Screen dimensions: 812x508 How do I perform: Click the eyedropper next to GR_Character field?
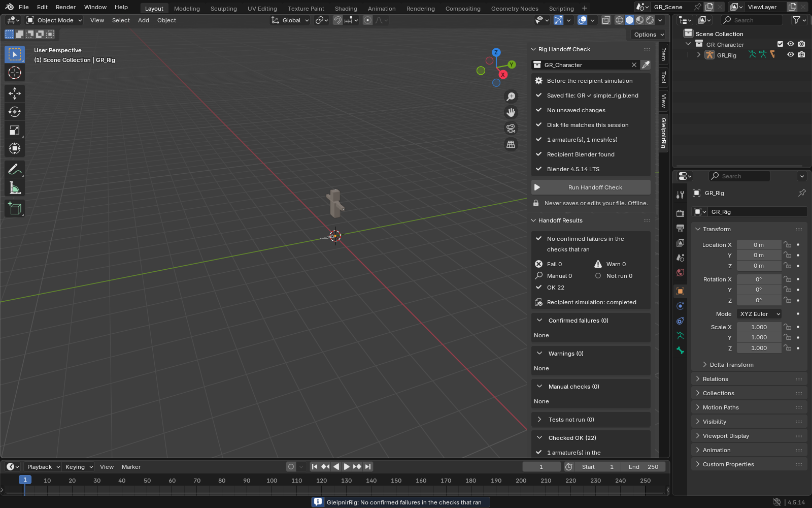646,65
